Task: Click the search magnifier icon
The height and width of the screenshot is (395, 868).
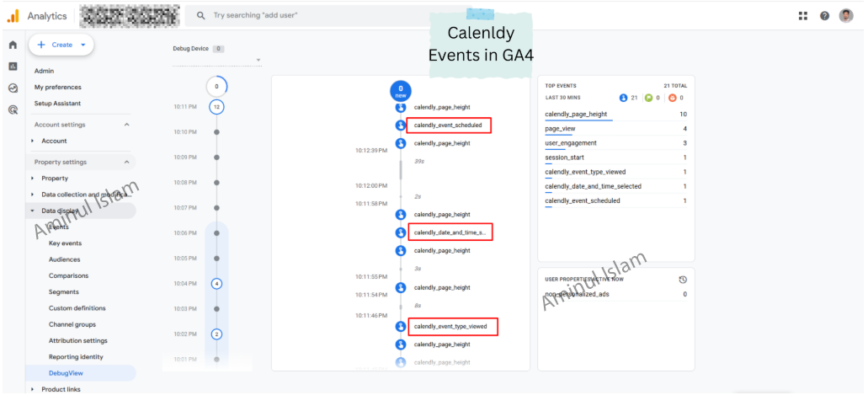Action: pyautogui.click(x=201, y=15)
